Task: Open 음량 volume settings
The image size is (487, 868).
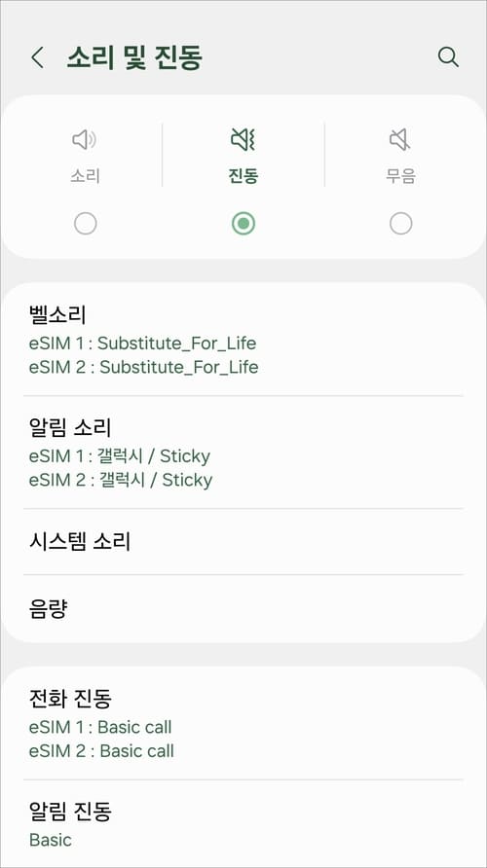Action: pyautogui.click(x=243, y=608)
